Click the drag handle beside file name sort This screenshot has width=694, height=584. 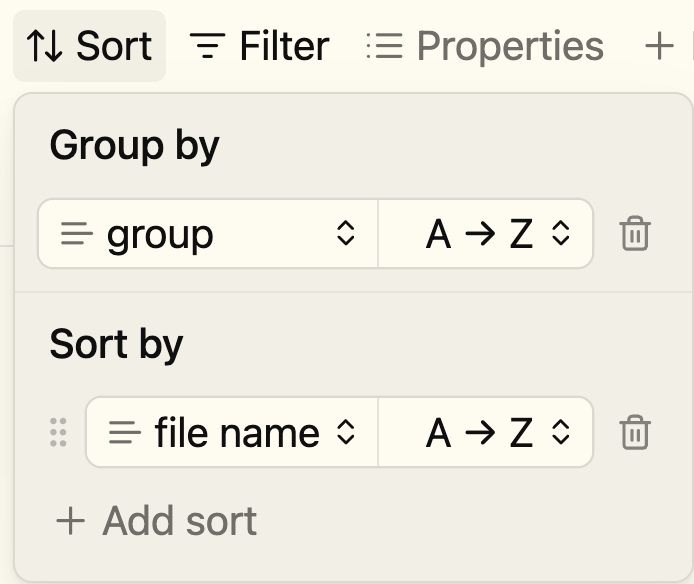[x=58, y=433]
